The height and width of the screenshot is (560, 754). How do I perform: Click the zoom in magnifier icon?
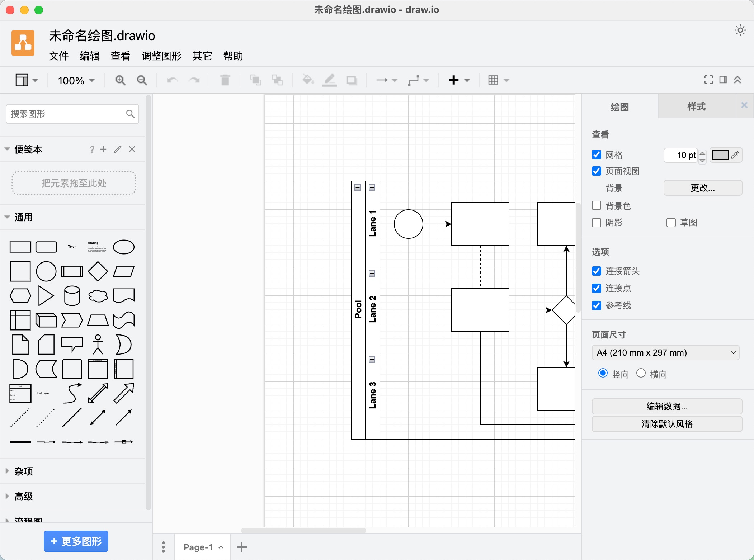click(120, 80)
